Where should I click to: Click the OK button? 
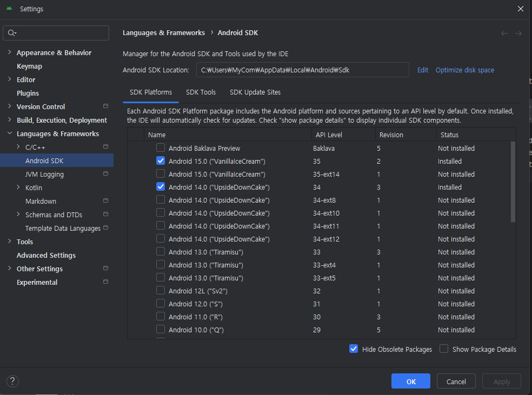(x=410, y=381)
